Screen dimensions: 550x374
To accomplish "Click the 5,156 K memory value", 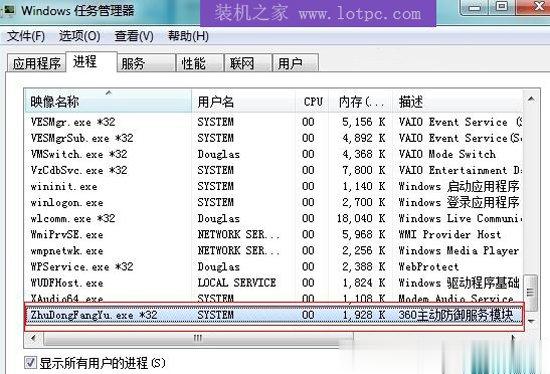I will tap(364, 122).
